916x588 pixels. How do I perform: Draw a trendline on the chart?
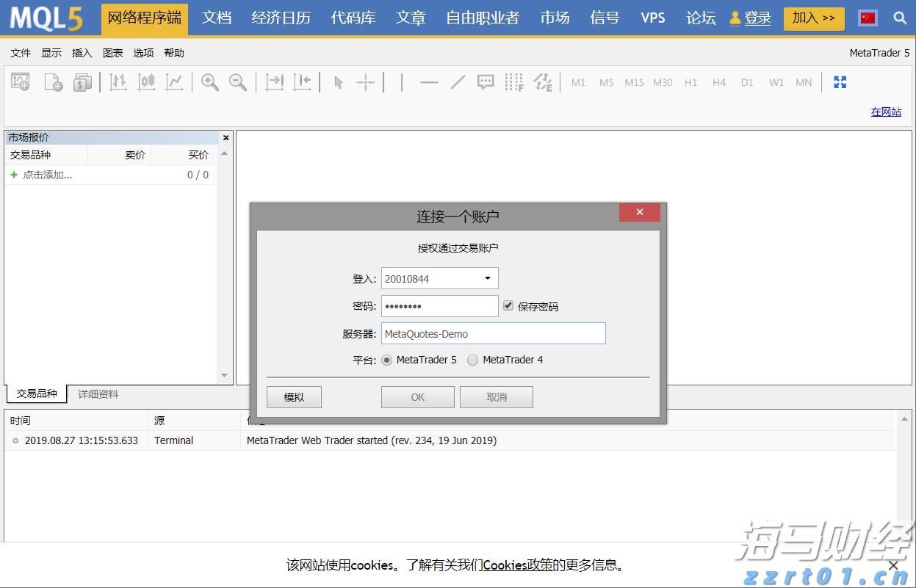point(457,82)
